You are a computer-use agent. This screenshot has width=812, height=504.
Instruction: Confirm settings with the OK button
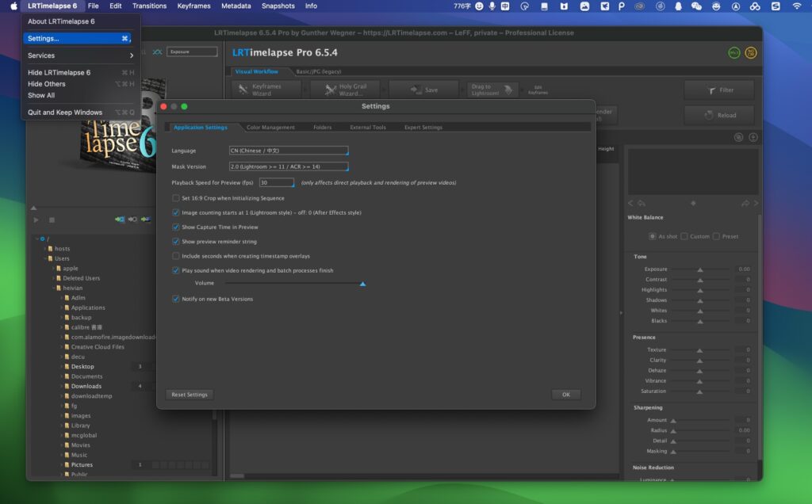point(565,394)
